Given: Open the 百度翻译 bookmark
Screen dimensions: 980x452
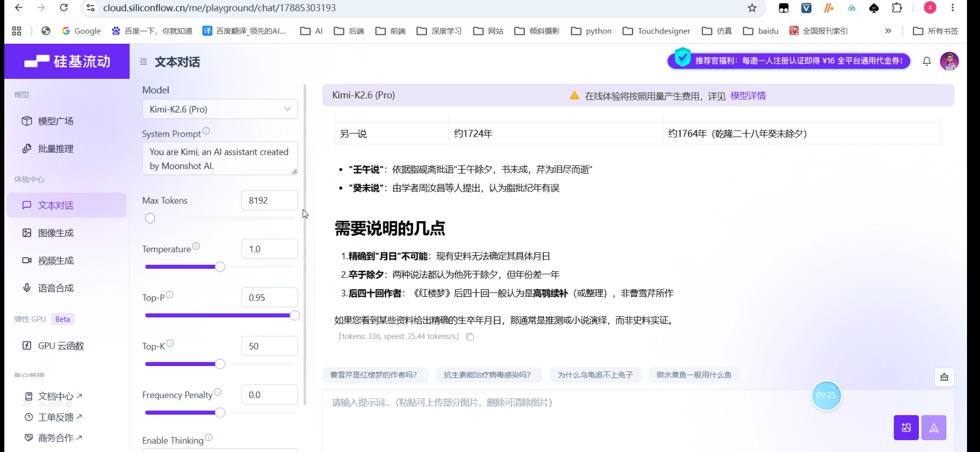Looking at the screenshot, I should tap(244, 31).
